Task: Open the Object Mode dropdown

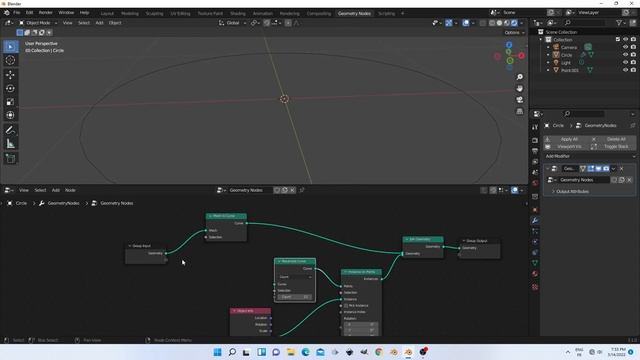Action: [38, 23]
